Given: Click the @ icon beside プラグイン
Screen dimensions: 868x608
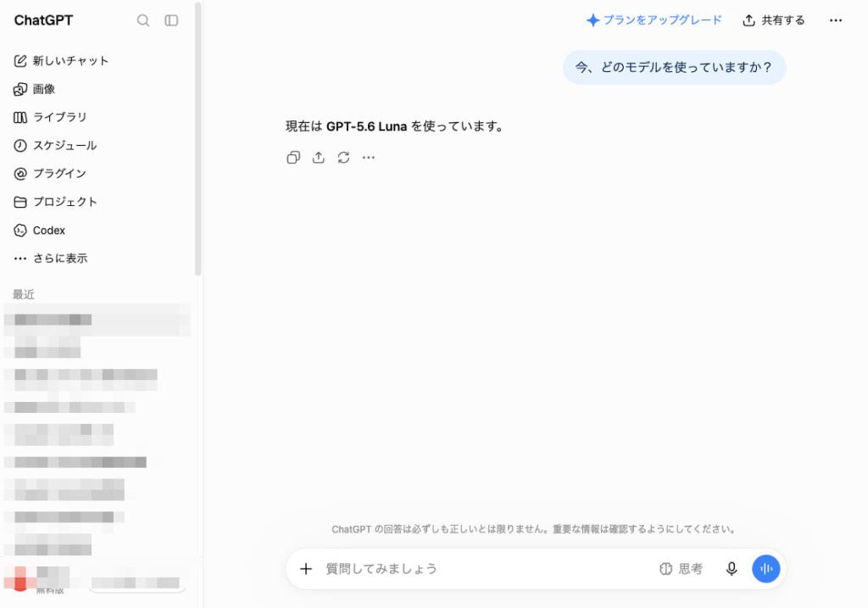Looking at the screenshot, I should pyautogui.click(x=20, y=174).
